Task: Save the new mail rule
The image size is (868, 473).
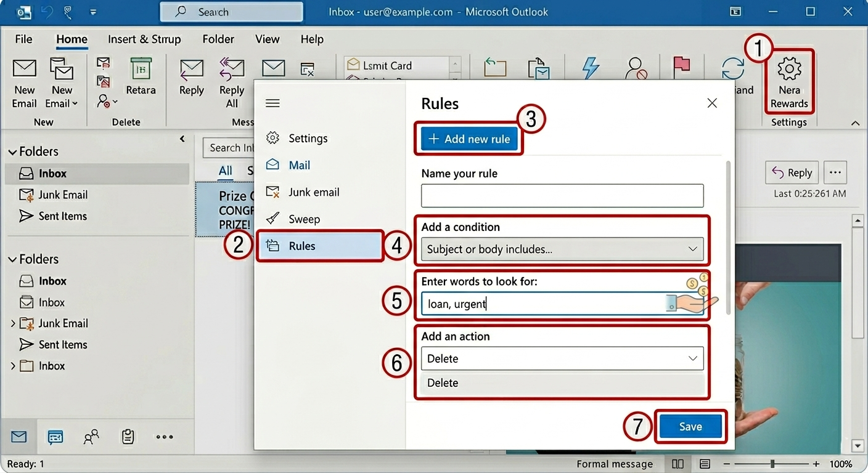Action: [690, 426]
